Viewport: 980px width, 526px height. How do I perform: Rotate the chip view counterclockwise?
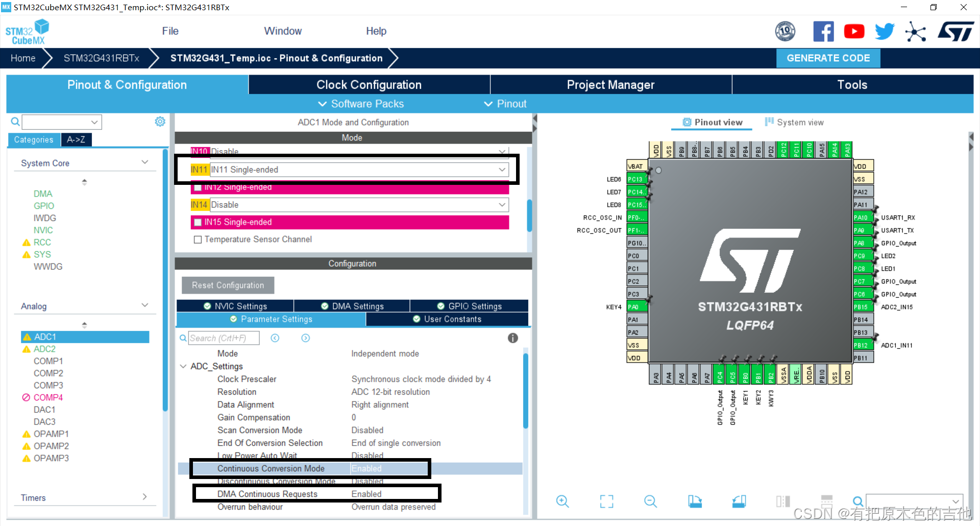[x=739, y=501]
